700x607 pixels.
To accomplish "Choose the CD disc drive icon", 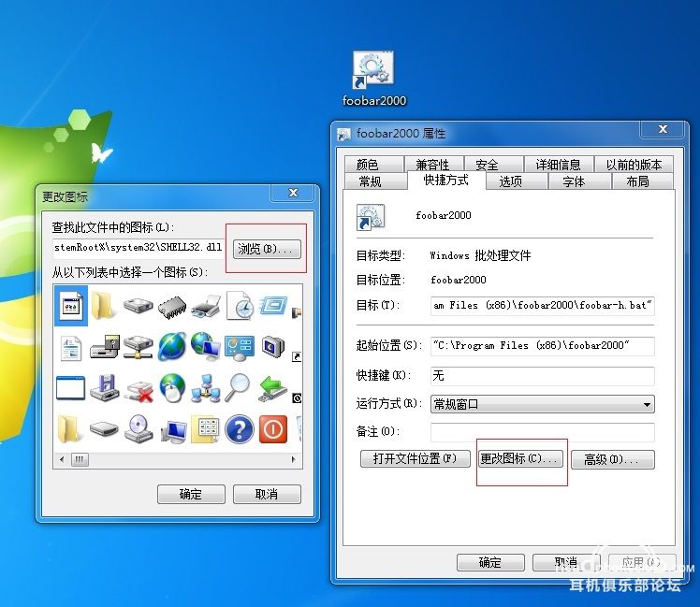I will coord(139,429).
